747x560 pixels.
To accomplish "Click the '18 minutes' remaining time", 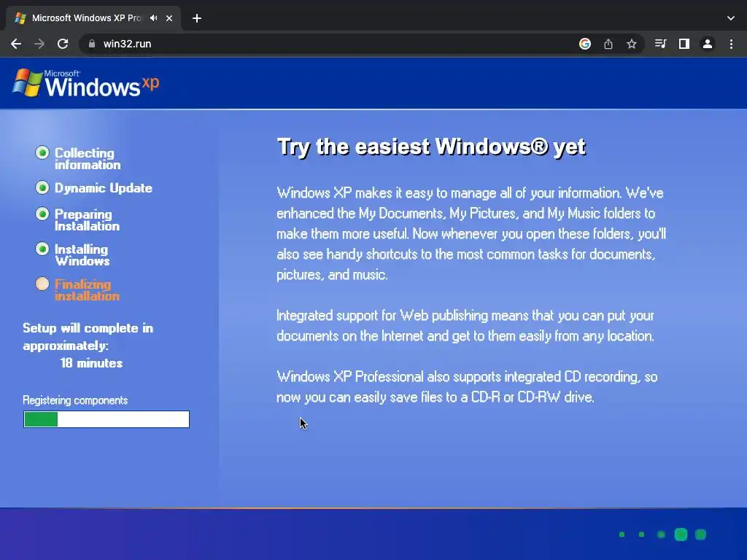I will pyautogui.click(x=91, y=363).
